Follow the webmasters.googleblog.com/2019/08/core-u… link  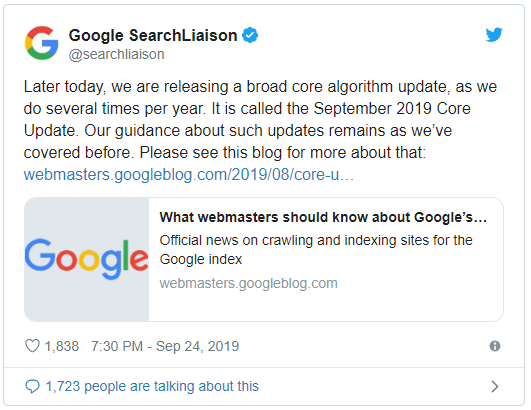(x=189, y=175)
